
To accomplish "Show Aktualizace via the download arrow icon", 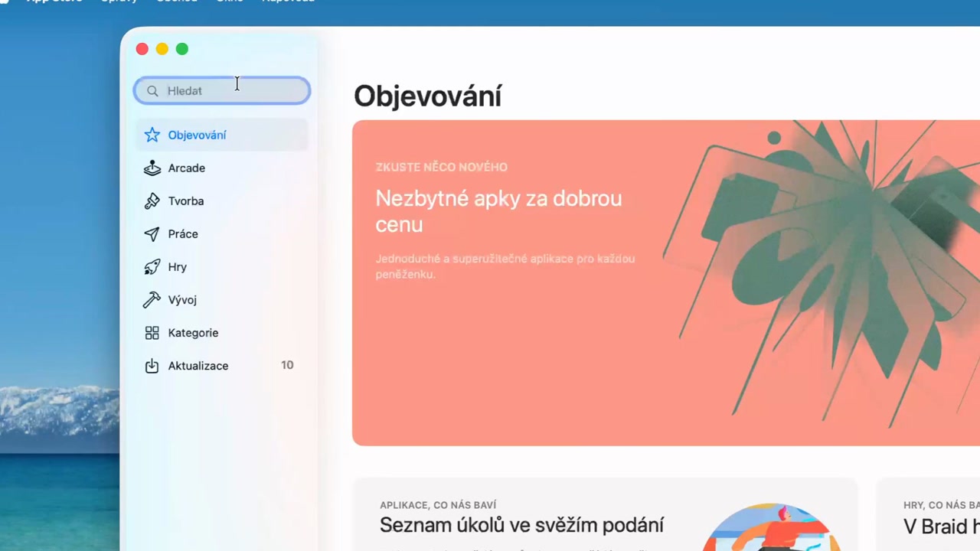I will pyautogui.click(x=152, y=366).
